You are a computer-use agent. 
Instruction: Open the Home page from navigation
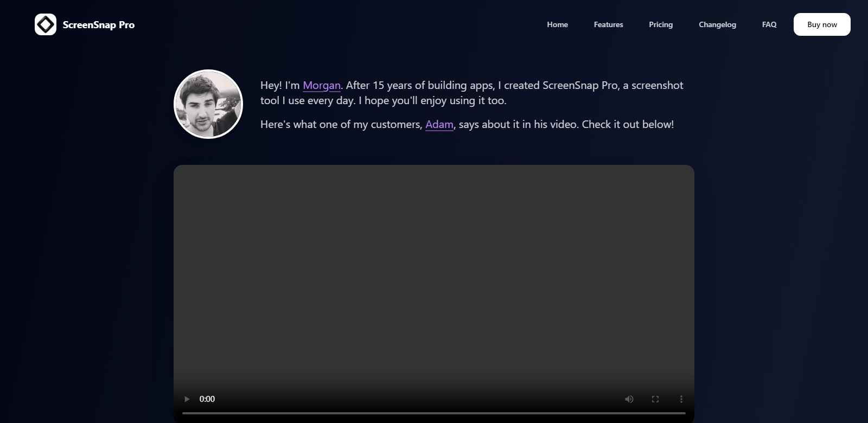tap(557, 24)
